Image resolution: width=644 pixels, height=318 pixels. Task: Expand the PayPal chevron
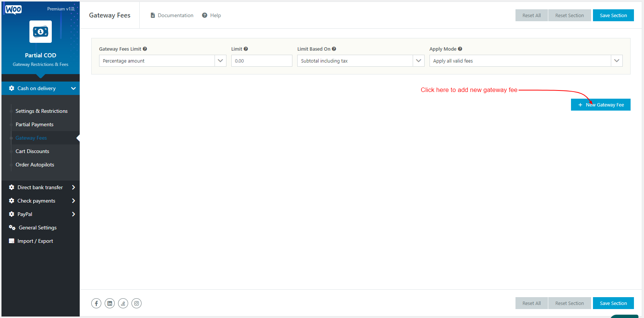pyautogui.click(x=73, y=214)
